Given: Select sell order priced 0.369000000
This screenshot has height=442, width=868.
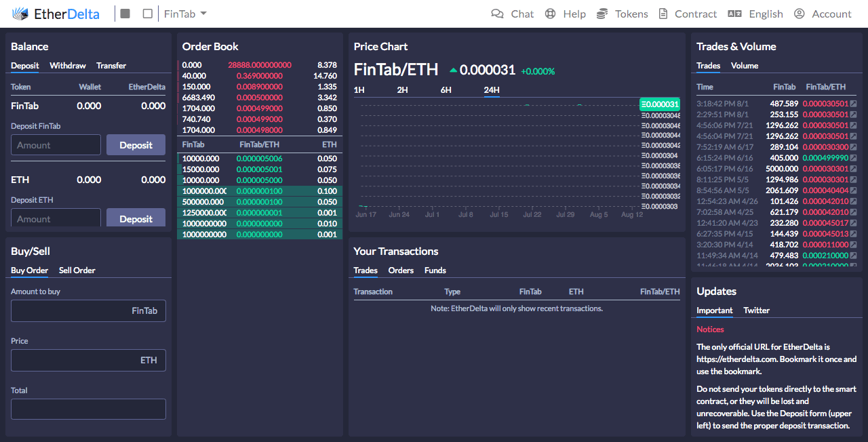Looking at the screenshot, I should [x=260, y=76].
